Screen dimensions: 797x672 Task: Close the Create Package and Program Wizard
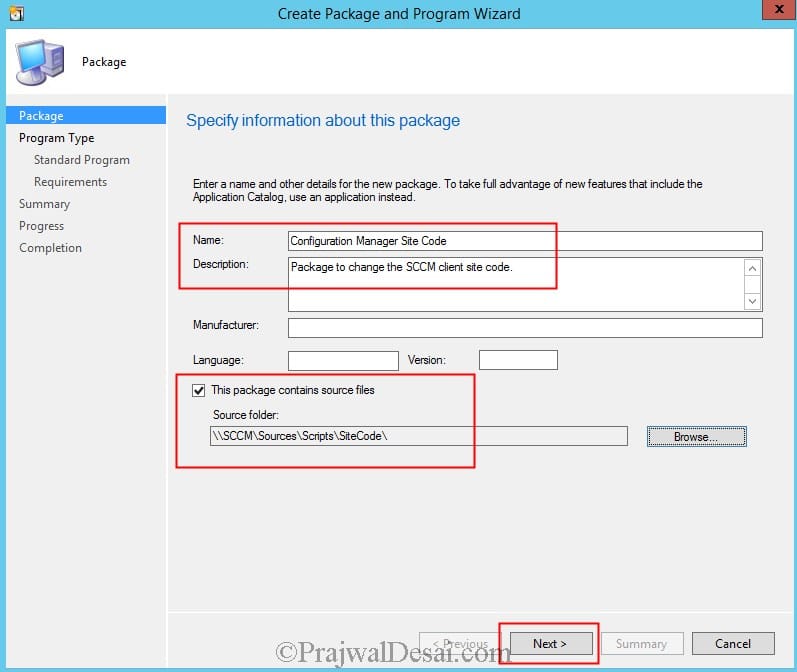click(x=779, y=10)
